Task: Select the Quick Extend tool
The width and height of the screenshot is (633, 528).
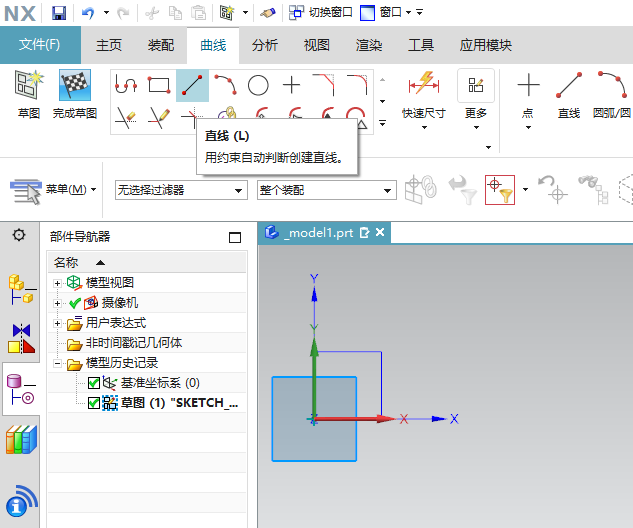Action: pyautogui.click(x=159, y=117)
